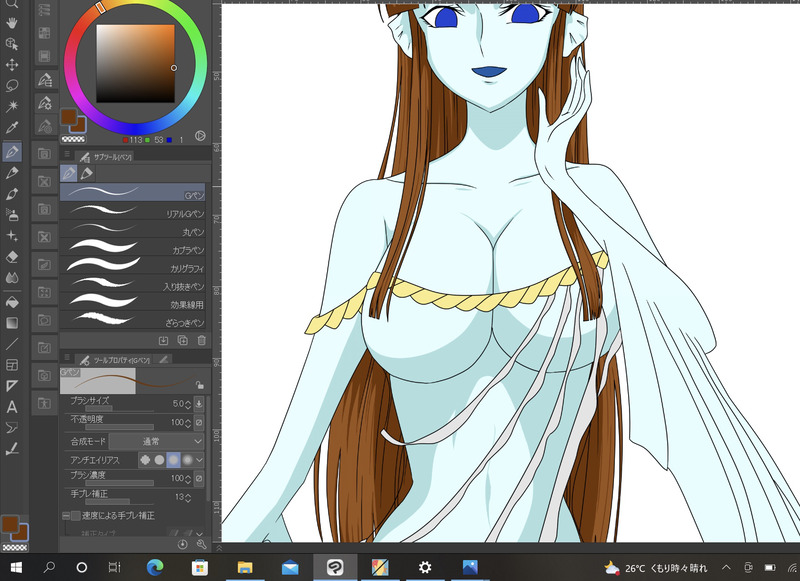The height and width of the screenshot is (581, 800).
Task: Select the Eraser tool
Action: [12, 257]
